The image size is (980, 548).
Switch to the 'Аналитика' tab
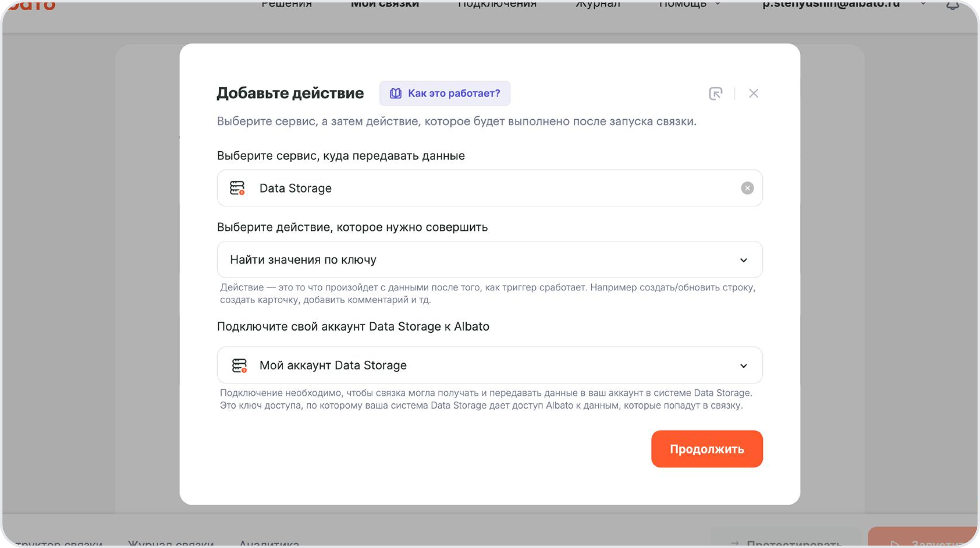pos(269,544)
